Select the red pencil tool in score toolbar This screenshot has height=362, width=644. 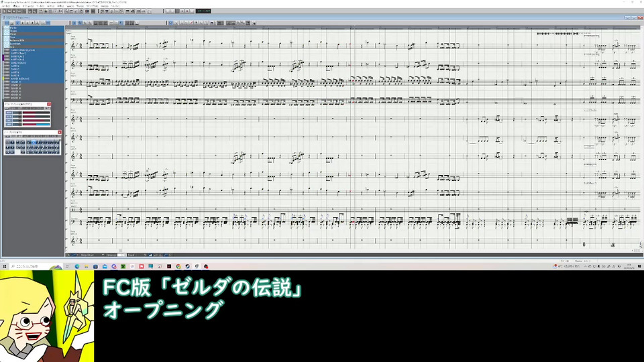tap(191, 23)
